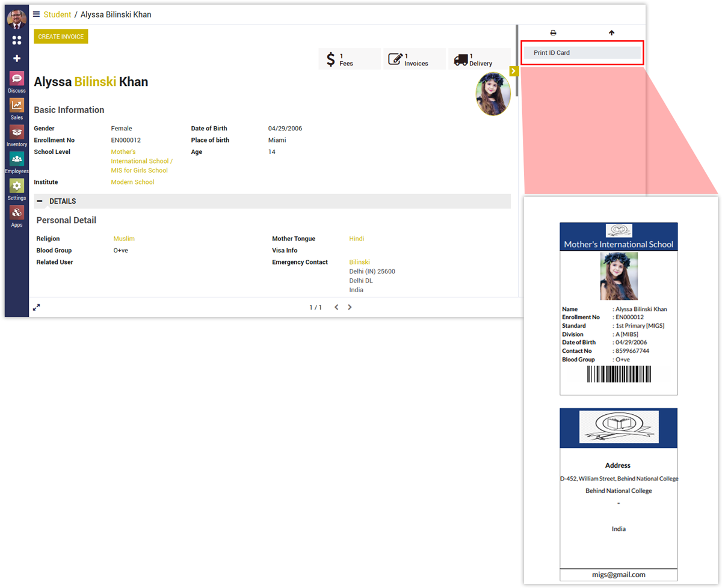Open Settings from the sidebar

coord(17,186)
